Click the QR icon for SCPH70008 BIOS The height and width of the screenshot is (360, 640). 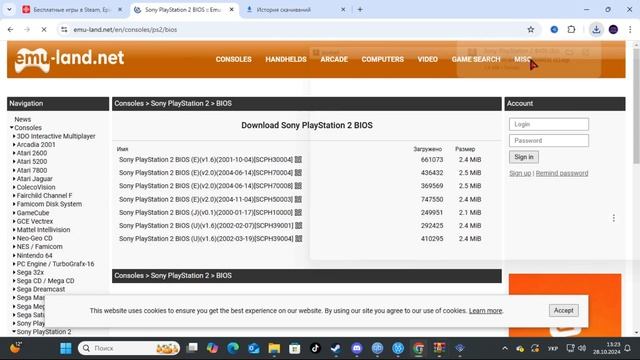pos(298,186)
